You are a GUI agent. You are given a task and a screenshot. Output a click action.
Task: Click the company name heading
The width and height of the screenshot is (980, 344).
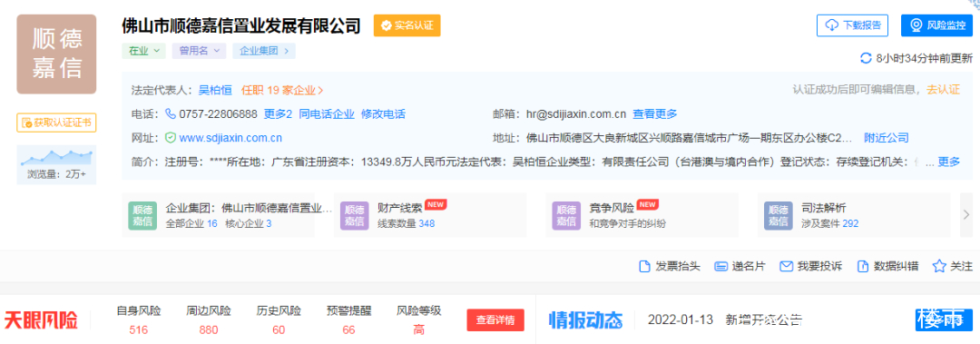coord(242,25)
